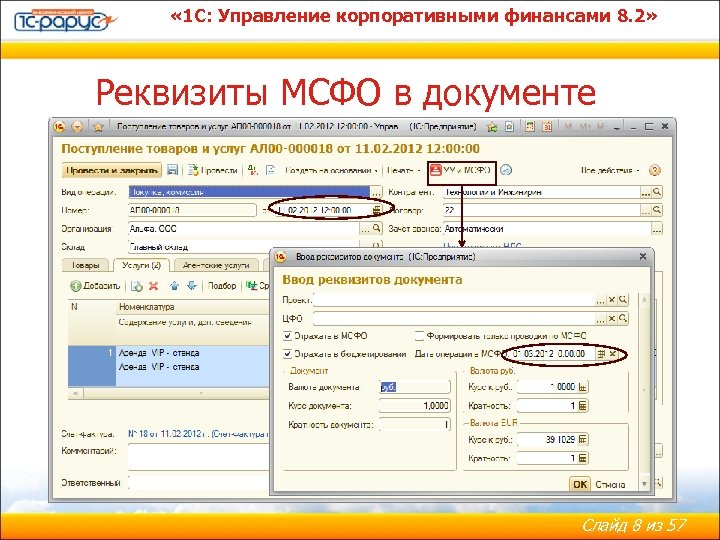This screenshot has width=720, height=540.
Task: Open the calculator for Валюта EUR Кратность
Action: tap(582, 458)
